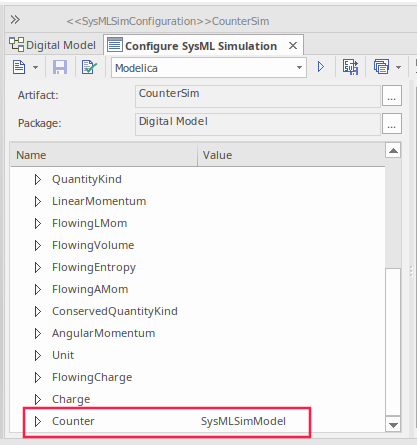417x445 pixels.
Task: Click the new document toolbar icon
Action: pos(19,67)
